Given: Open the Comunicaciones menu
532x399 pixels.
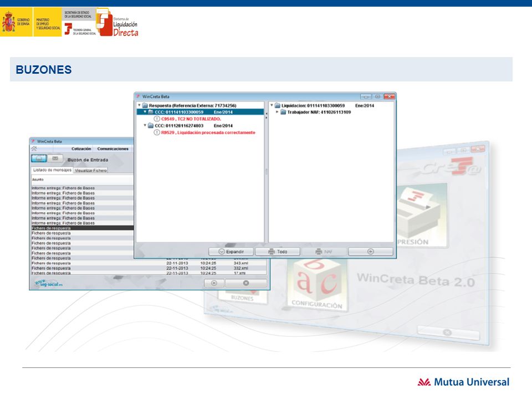Looking at the screenshot, I should (x=112, y=149).
